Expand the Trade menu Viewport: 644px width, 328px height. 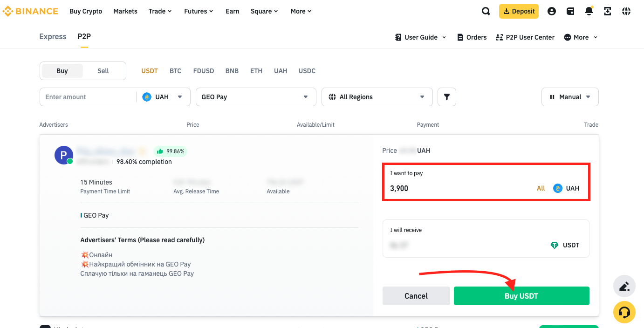(x=160, y=11)
